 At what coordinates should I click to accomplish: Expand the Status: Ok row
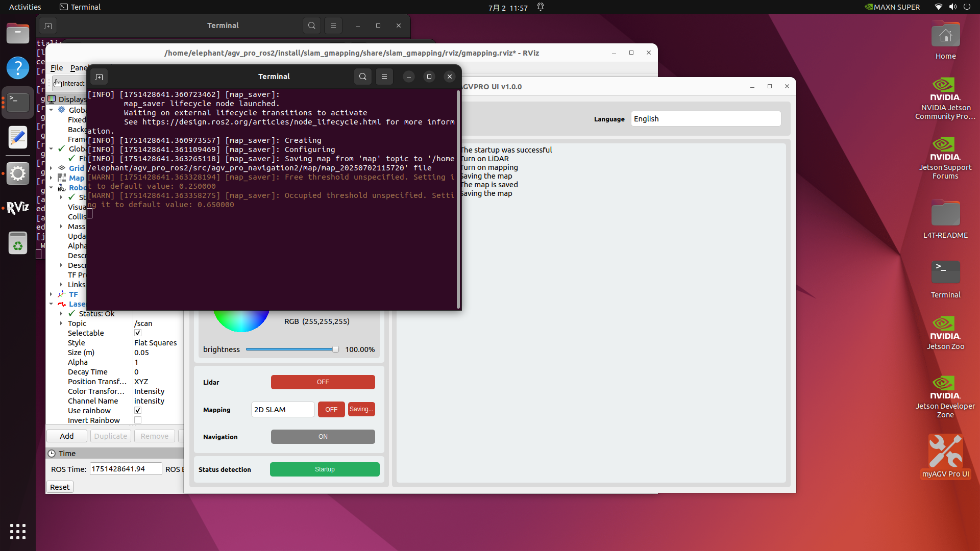pos(61,314)
